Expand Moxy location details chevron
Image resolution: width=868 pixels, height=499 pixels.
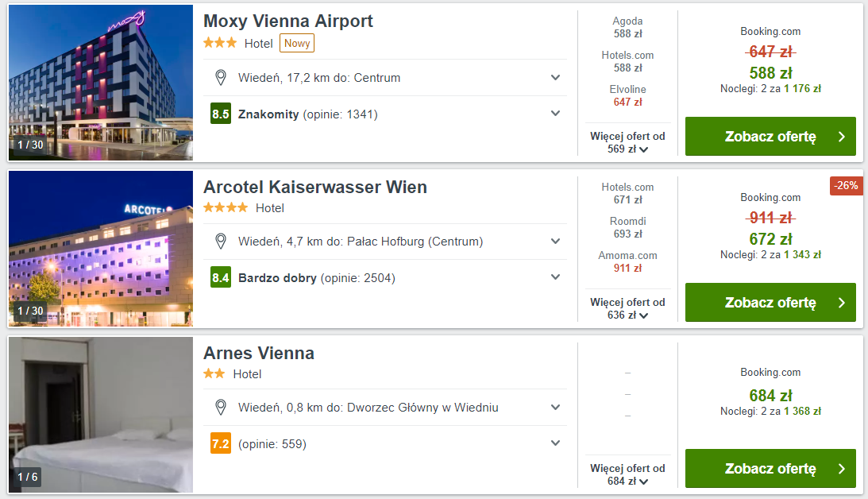555,78
